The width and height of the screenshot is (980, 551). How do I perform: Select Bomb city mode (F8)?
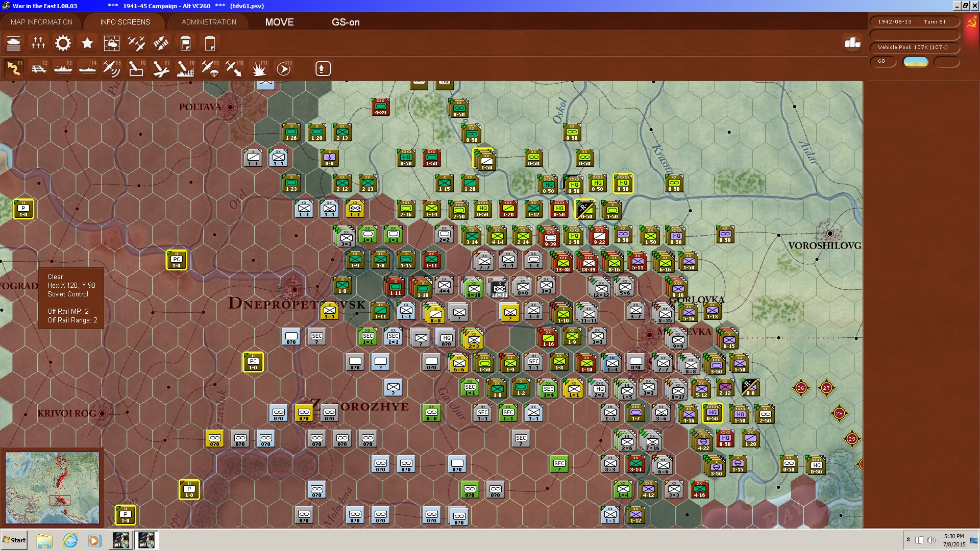click(x=185, y=68)
